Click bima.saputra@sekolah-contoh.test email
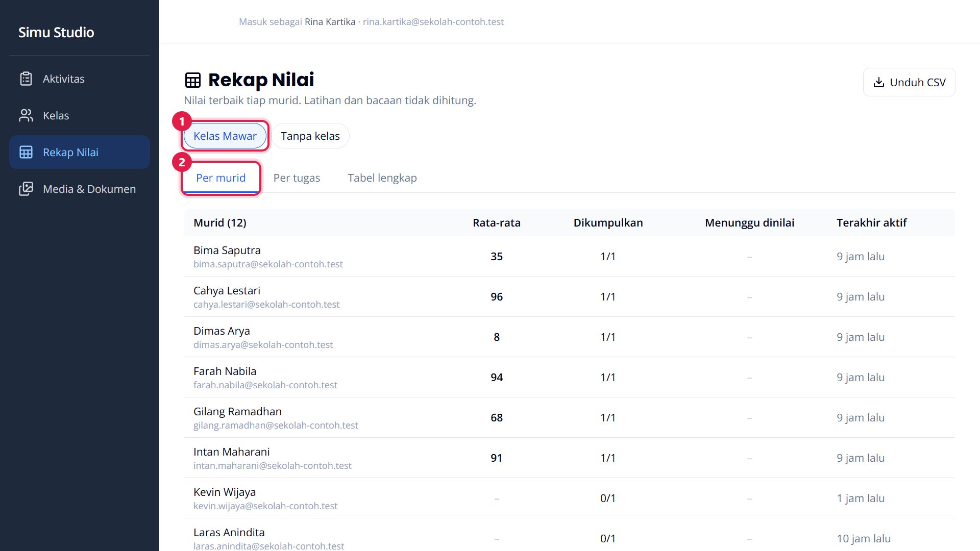980x551 pixels. point(268,264)
